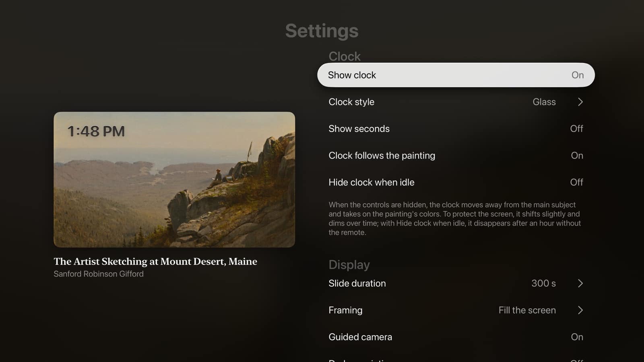The image size is (644, 362).
Task: Open the Clock style options
Action: [456, 102]
